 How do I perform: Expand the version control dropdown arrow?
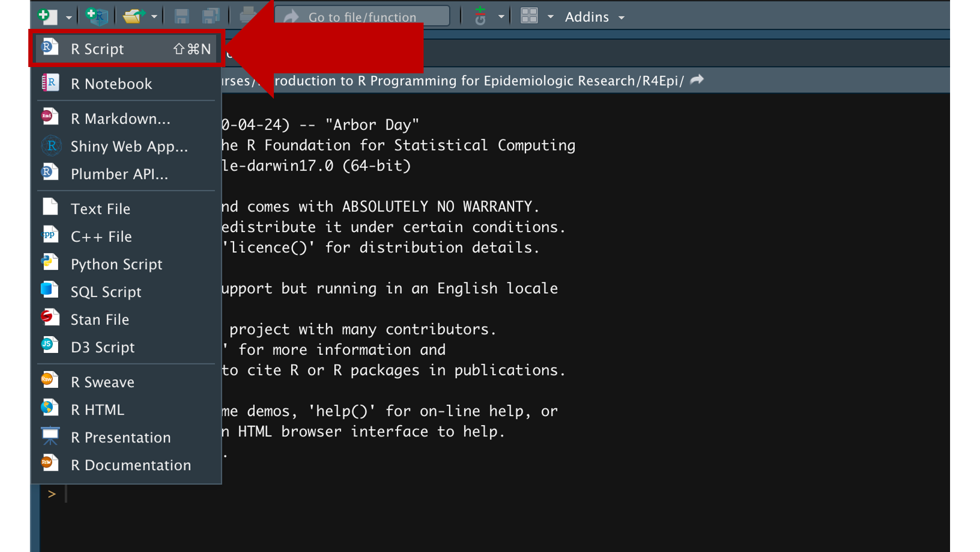pos(501,17)
